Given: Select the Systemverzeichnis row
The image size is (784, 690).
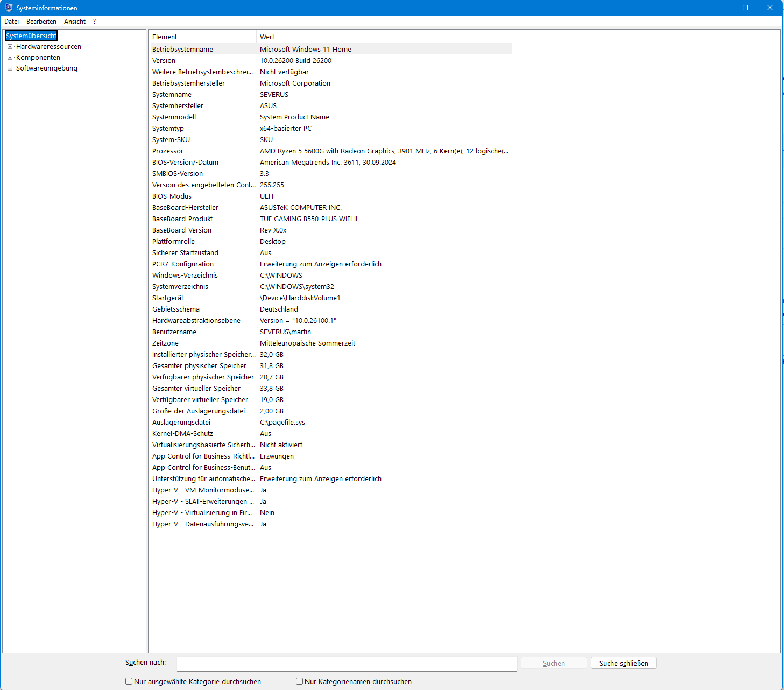Looking at the screenshot, I should [x=330, y=286].
